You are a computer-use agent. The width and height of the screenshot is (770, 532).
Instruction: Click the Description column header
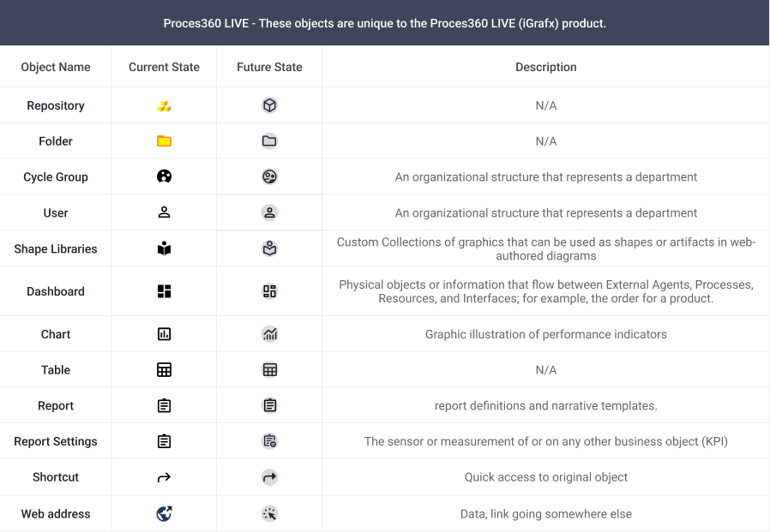coord(545,67)
